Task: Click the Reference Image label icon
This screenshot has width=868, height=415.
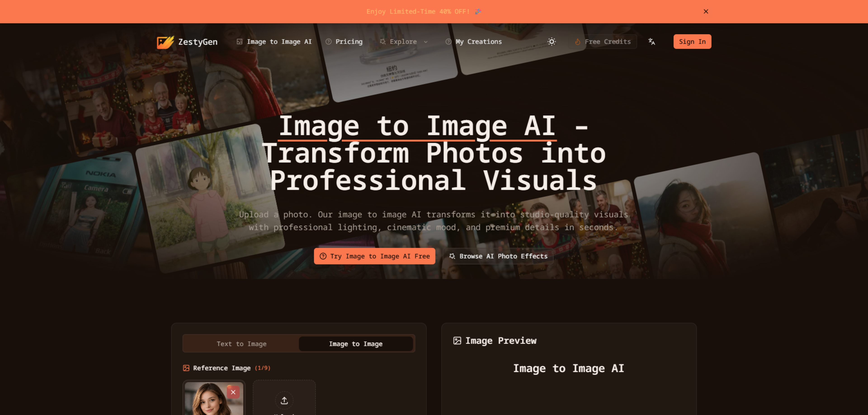Action: click(186, 368)
